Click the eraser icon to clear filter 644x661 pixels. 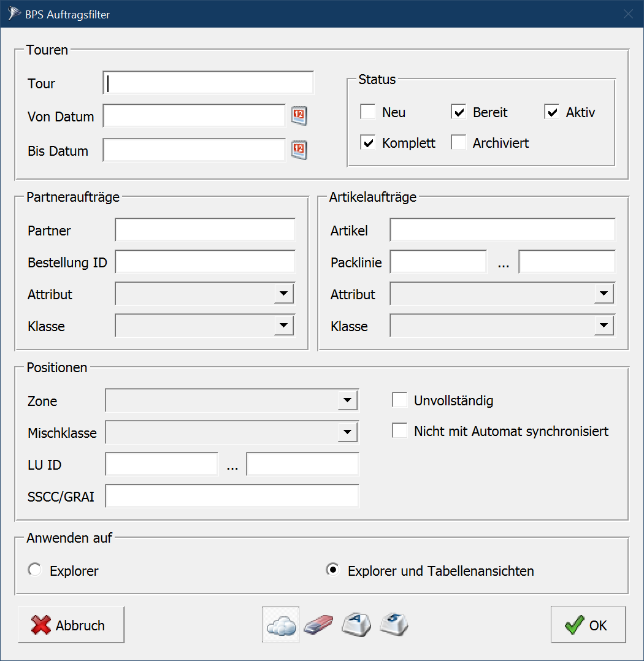pyautogui.click(x=318, y=625)
